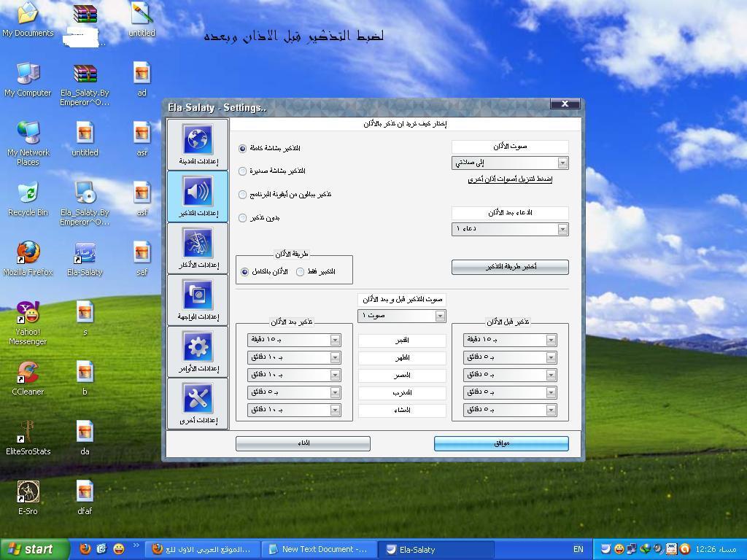Select the CCleaner desktop shortcut

28,378
